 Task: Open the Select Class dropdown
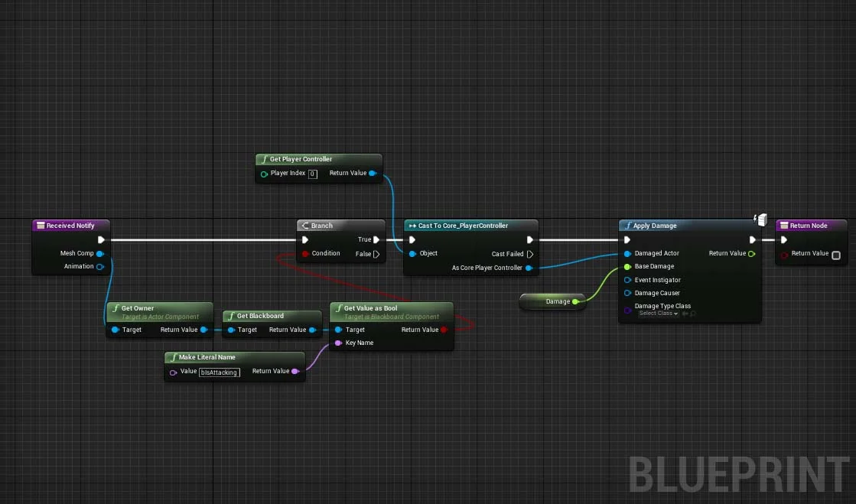coord(659,314)
